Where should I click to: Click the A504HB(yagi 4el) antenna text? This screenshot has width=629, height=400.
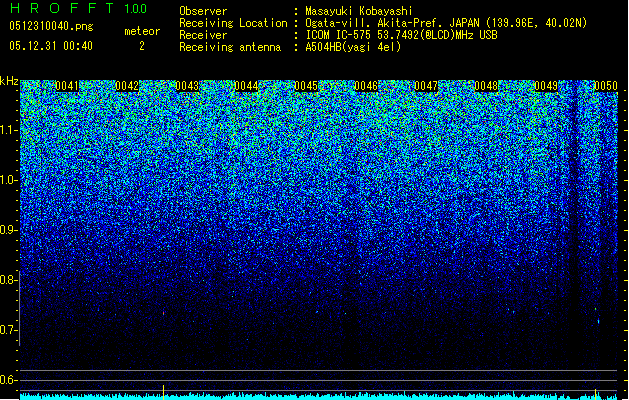tap(353, 47)
